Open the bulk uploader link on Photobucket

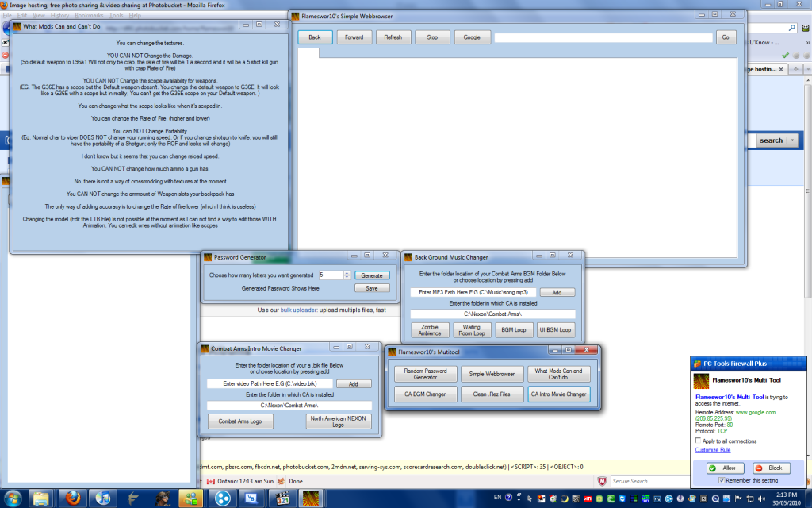(299, 310)
